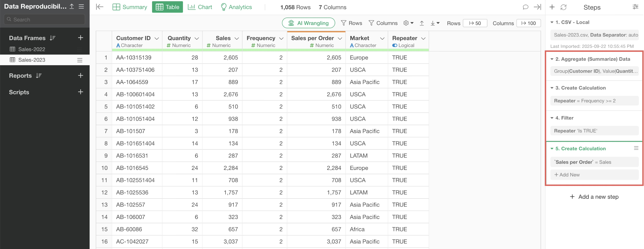This screenshot has height=249, width=644.
Task: Sort Data Frames with the sort icon
Action: (53, 38)
